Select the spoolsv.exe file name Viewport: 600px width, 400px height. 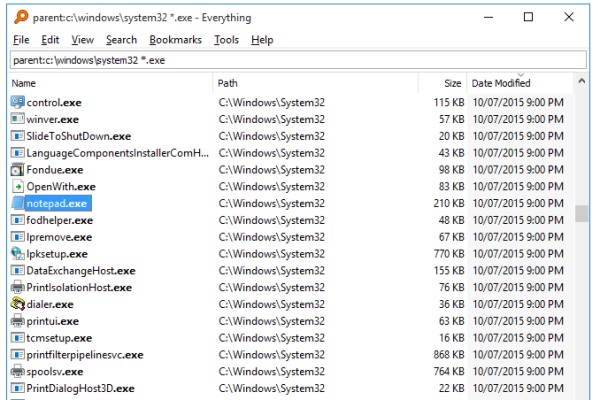pos(55,372)
